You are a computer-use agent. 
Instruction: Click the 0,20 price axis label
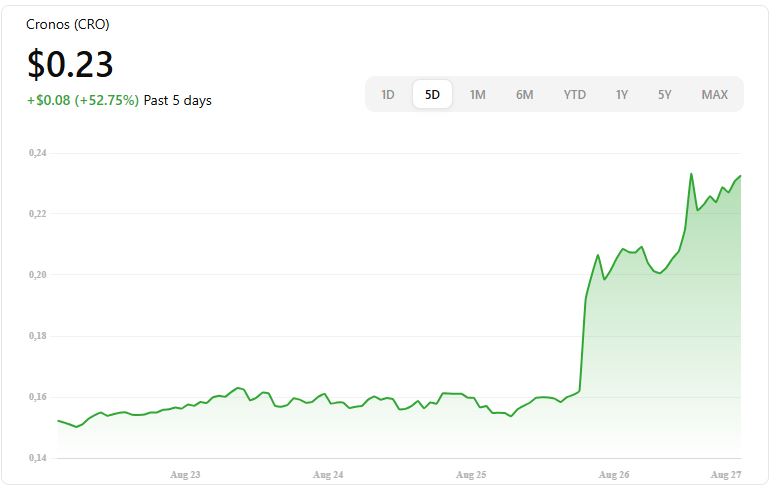click(x=38, y=275)
